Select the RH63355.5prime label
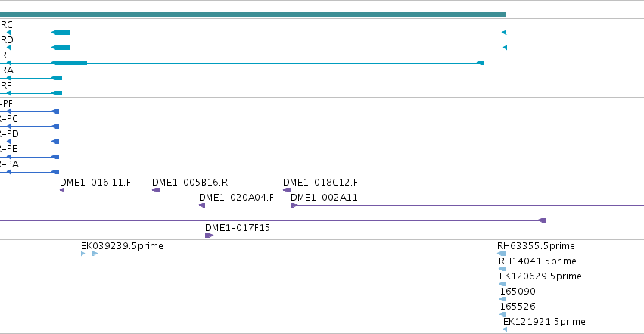 pos(536,246)
